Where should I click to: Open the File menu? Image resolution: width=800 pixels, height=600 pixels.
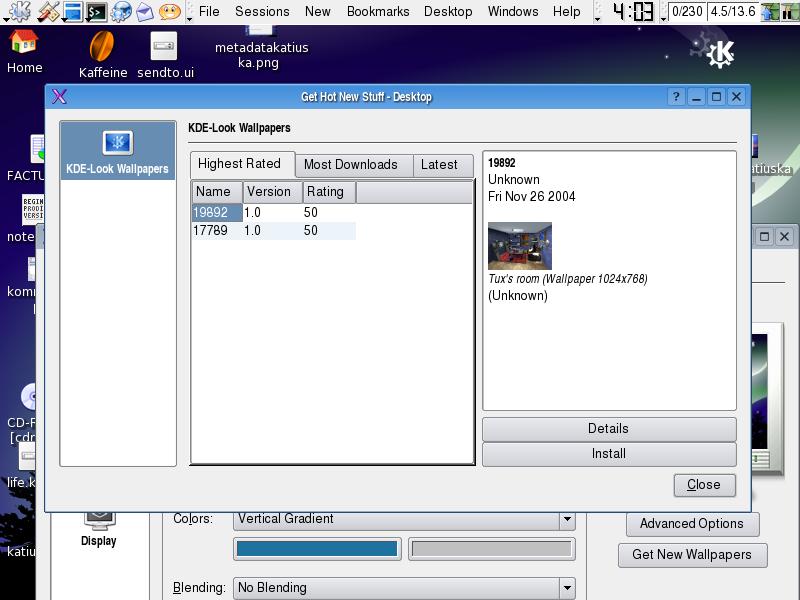pyautogui.click(x=209, y=11)
